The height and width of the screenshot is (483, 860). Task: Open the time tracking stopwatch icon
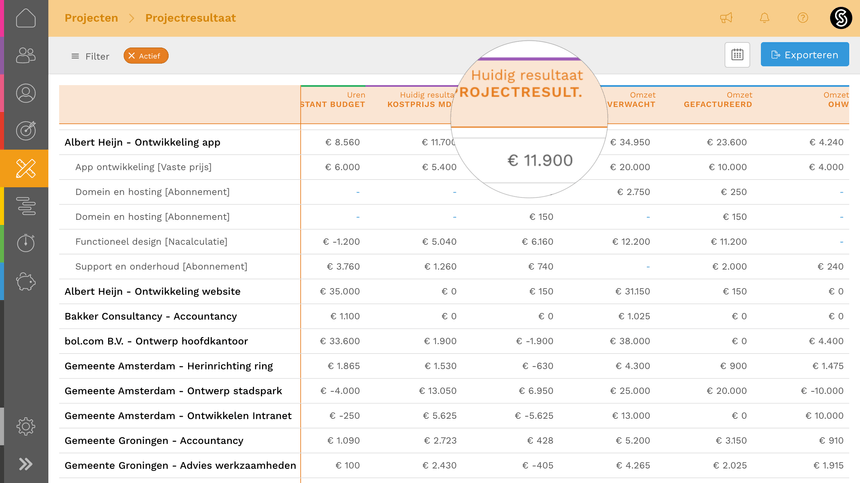click(26, 242)
